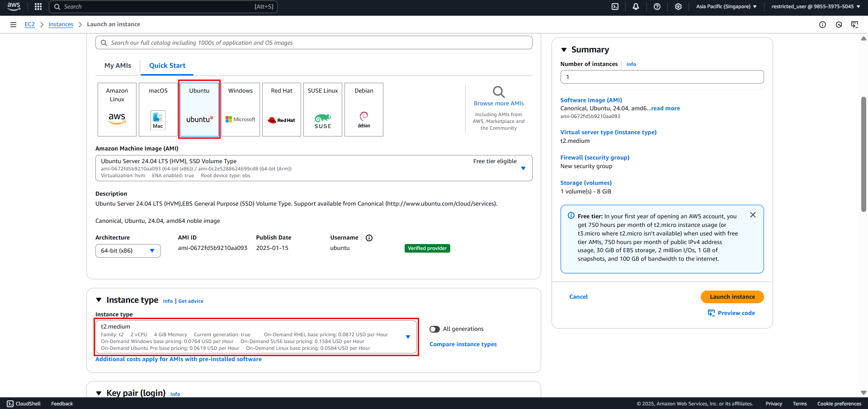The height and width of the screenshot is (409, 868).
Task: Open Compare instance types
Action: coord(463,344)
